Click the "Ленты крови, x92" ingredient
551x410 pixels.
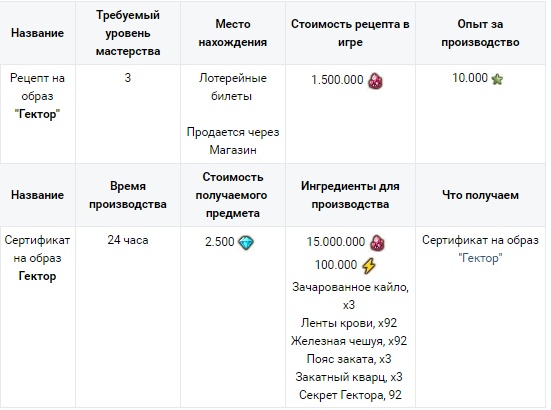coord(349,323)
